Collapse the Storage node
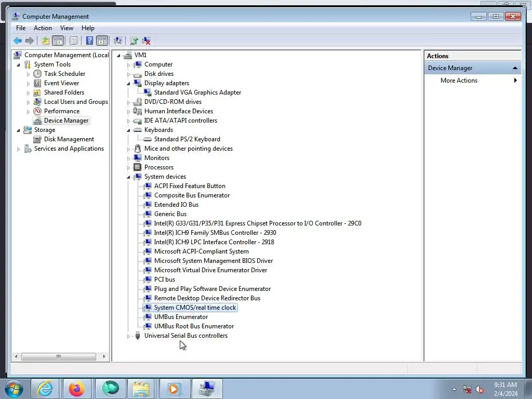Screen dimensions: 532x399 (18, 130)
